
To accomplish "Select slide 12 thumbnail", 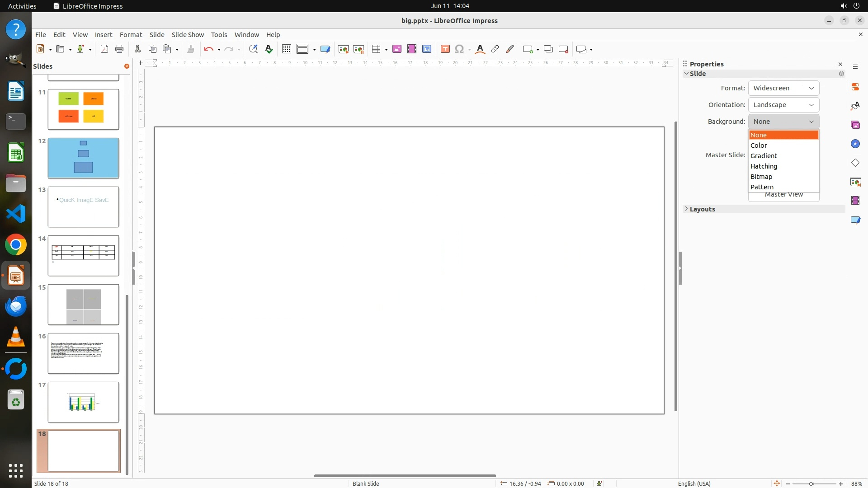I will (83, 158).
